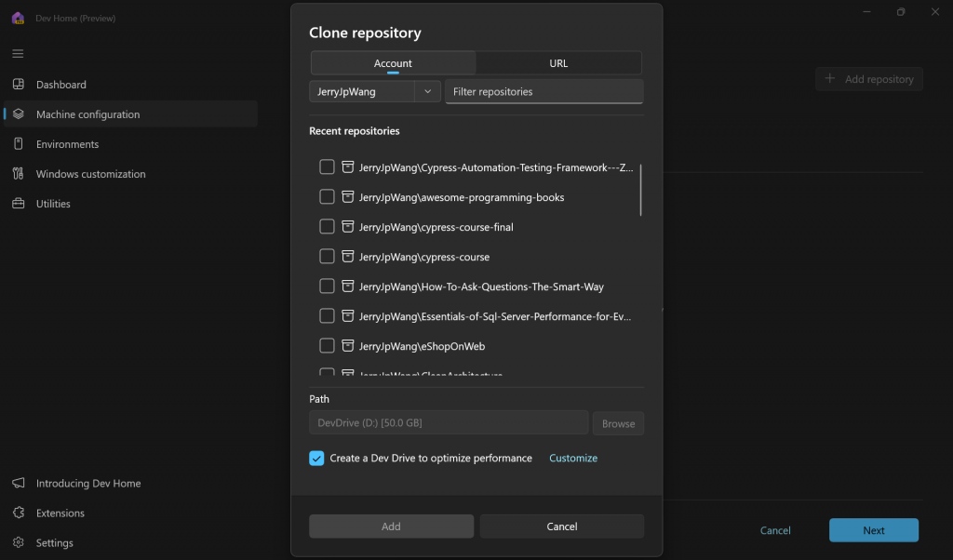Open the hamburger navigation menu
The width and height of the screenshot is (953, 560).
(x=18, y=53)
